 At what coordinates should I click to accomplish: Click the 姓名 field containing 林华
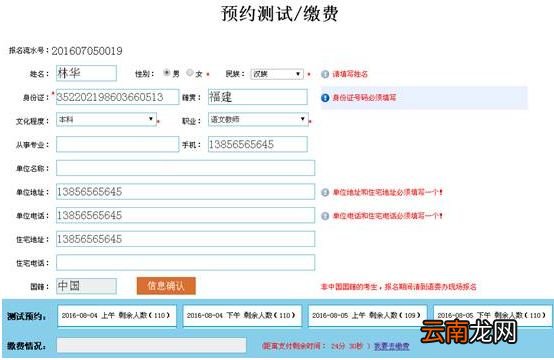(86, 73)
